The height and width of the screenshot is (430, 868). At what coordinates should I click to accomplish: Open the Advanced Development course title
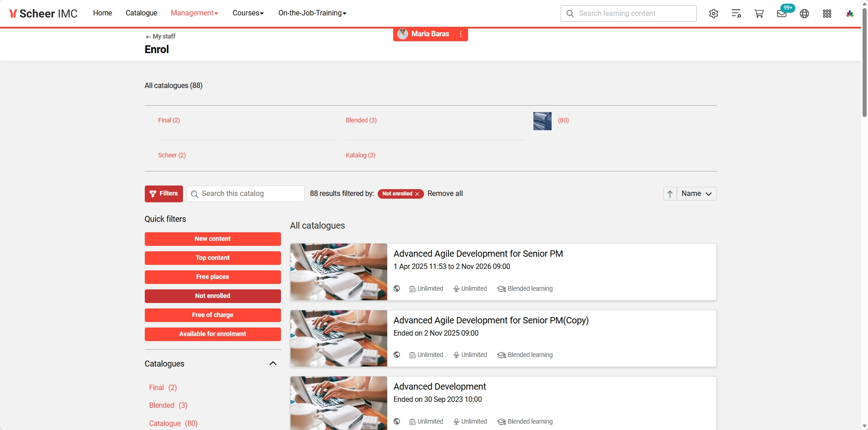pyautogui.click(x=440, y=386)
